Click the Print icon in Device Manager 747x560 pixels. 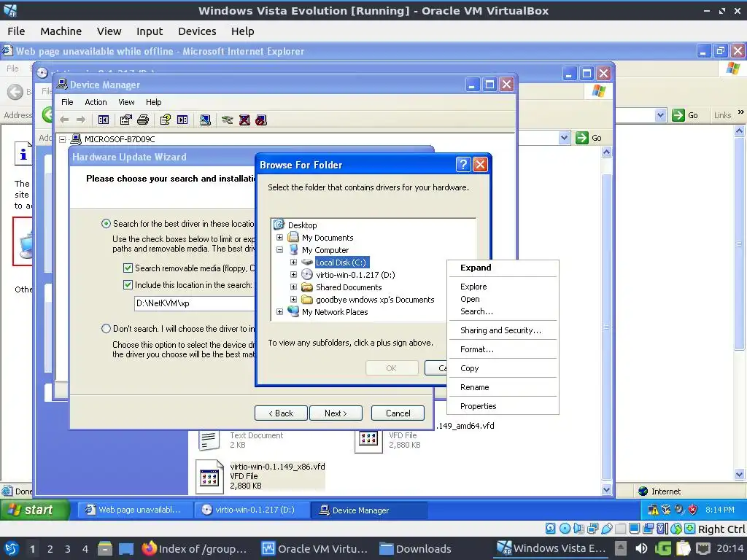pos(143,120)
